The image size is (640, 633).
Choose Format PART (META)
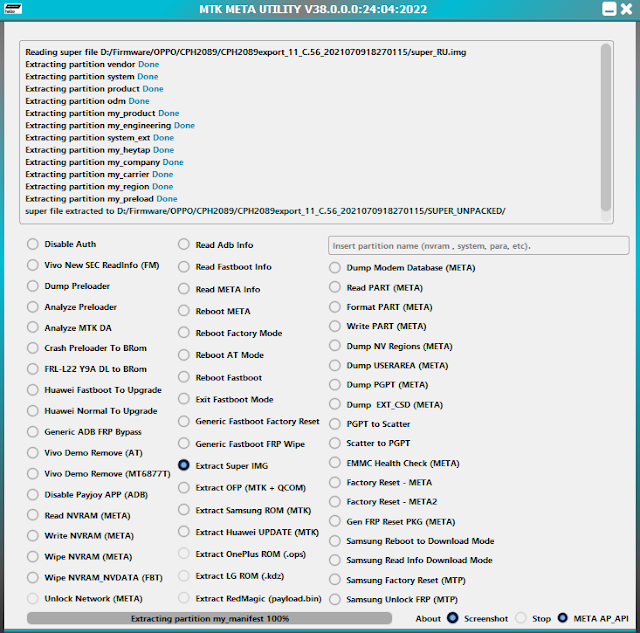click(335, 307)
